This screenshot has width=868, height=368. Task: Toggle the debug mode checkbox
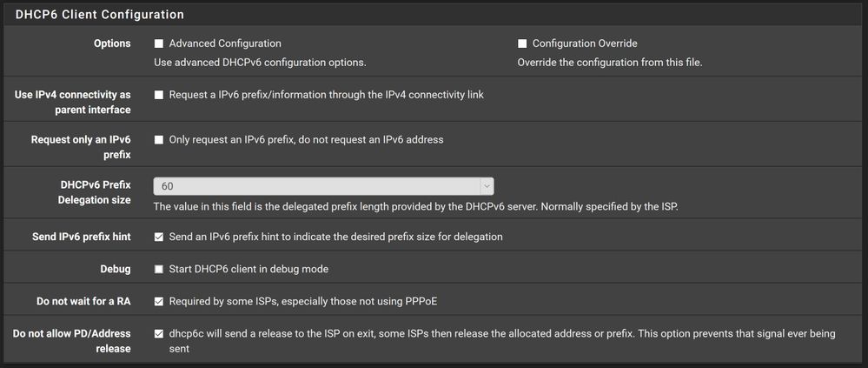pyautogui.click(x=159, y=270)
